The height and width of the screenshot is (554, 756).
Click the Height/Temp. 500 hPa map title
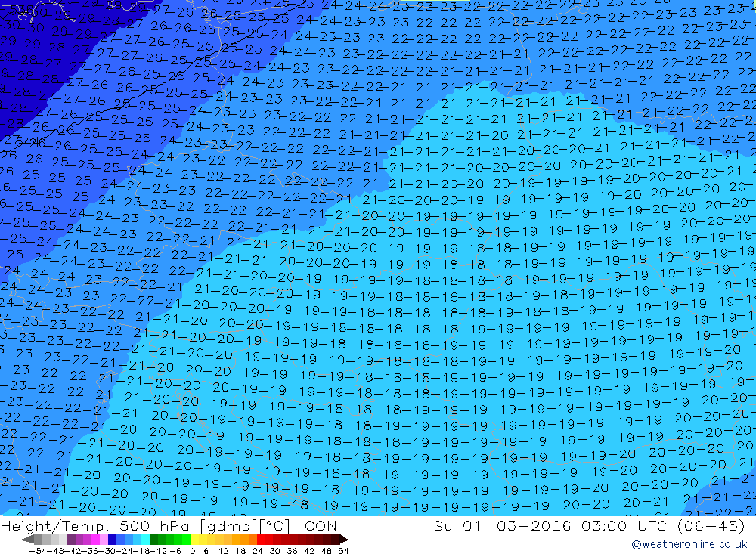pos(97,526)
